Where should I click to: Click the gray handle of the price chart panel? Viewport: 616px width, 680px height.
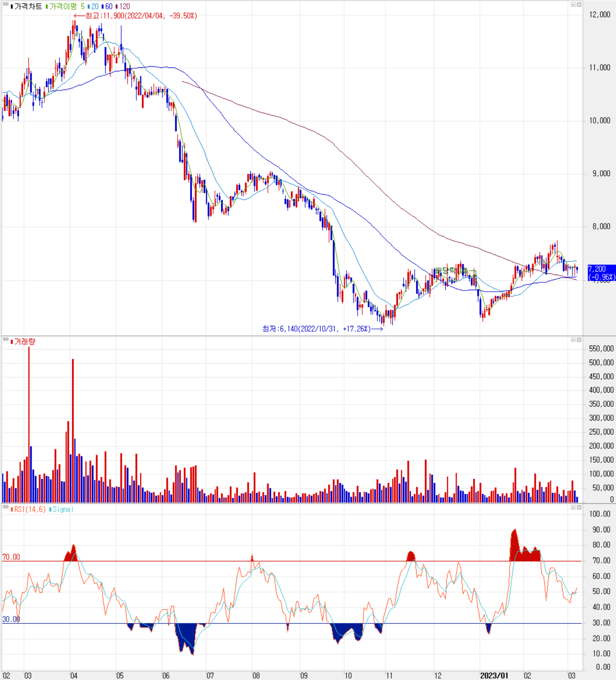[x=5, y=4]
